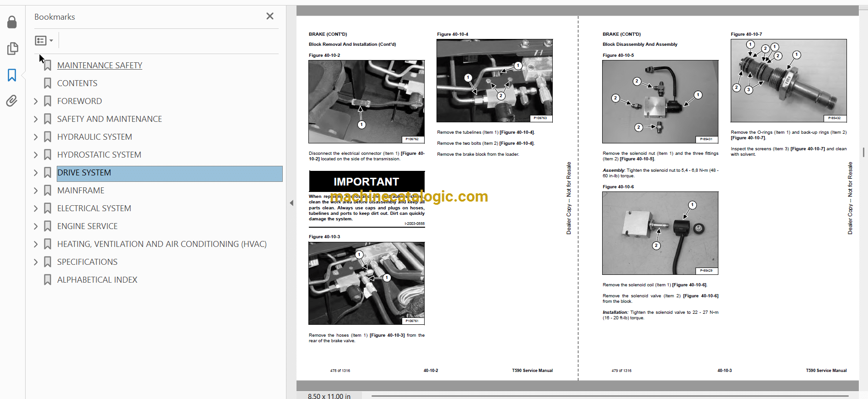Select the SAFETY AND MAINTENANCE bookmark
The image size is (868, 399).
tap(110, 119)
